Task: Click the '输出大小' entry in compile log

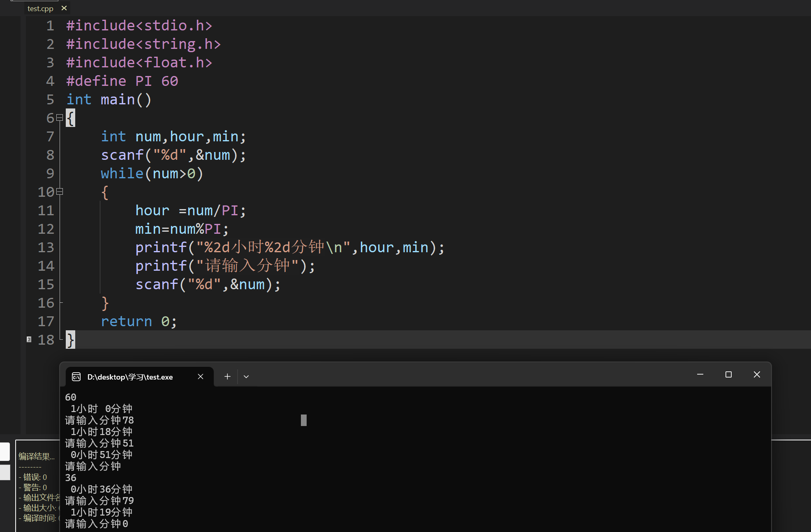Action: click(x=39, y=508)
